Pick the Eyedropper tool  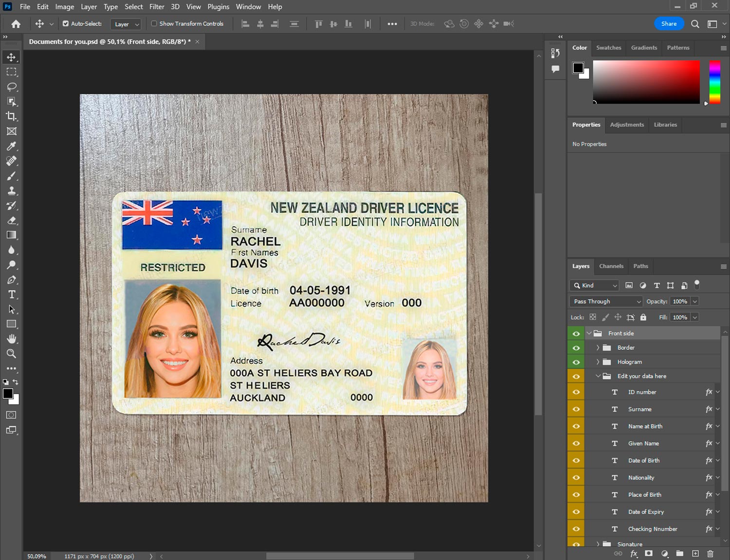(12, 146)
